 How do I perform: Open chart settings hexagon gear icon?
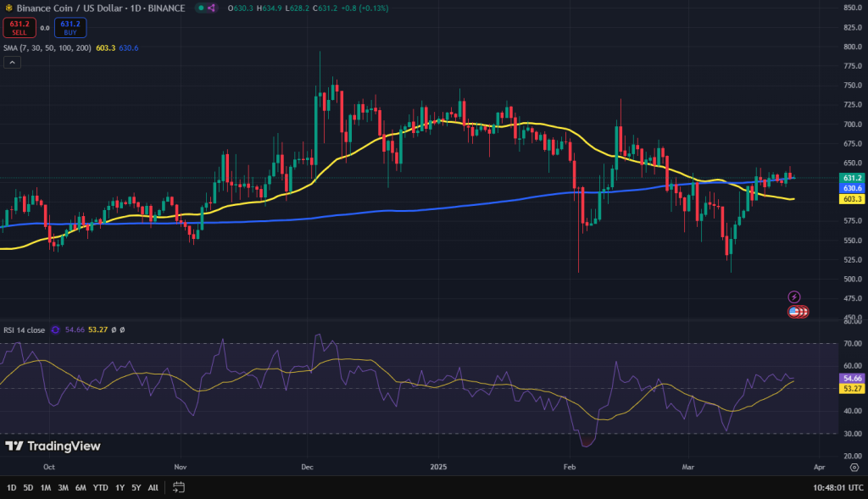coord(854,468)
